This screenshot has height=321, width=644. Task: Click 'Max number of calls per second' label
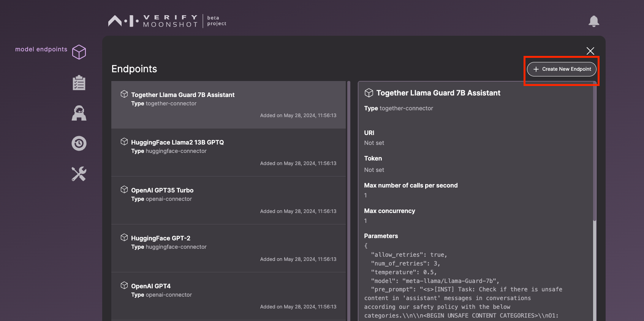(x=411, y=186)
